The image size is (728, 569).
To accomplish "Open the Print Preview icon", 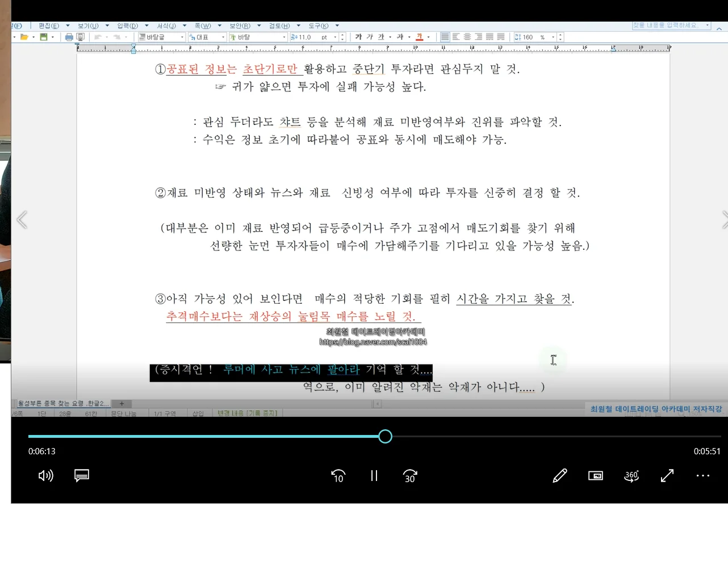I will pyautogui.click(x=80, y=37).
